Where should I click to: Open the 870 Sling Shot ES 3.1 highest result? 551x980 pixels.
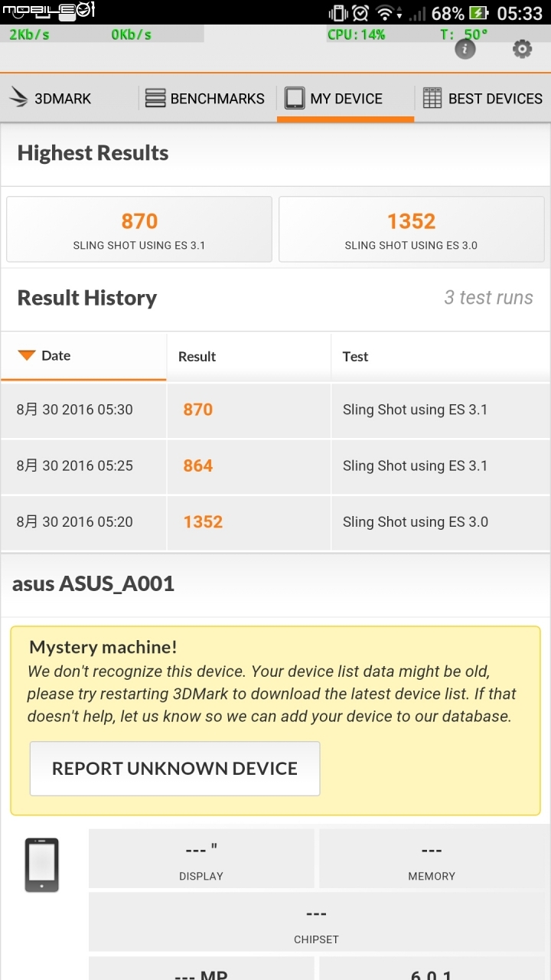[x=139, y=230]
